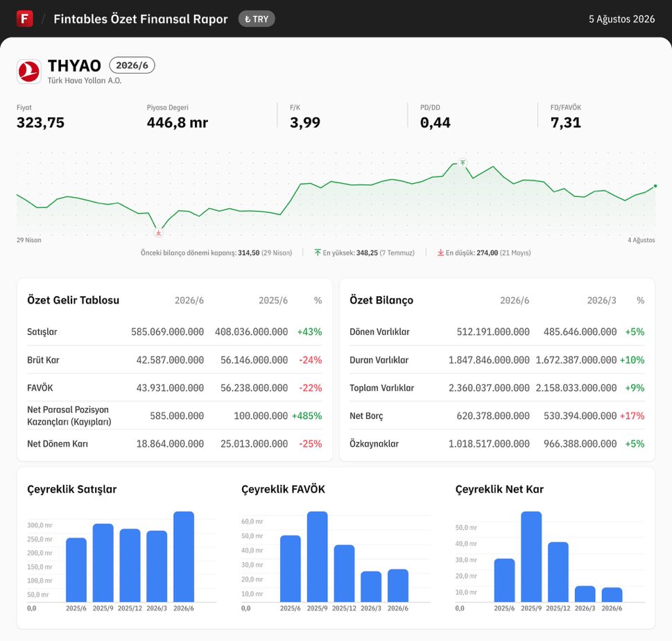
Task: Click the 2026/6 bar in Çeyreklik Net Kar
Action: coord(612,595)
